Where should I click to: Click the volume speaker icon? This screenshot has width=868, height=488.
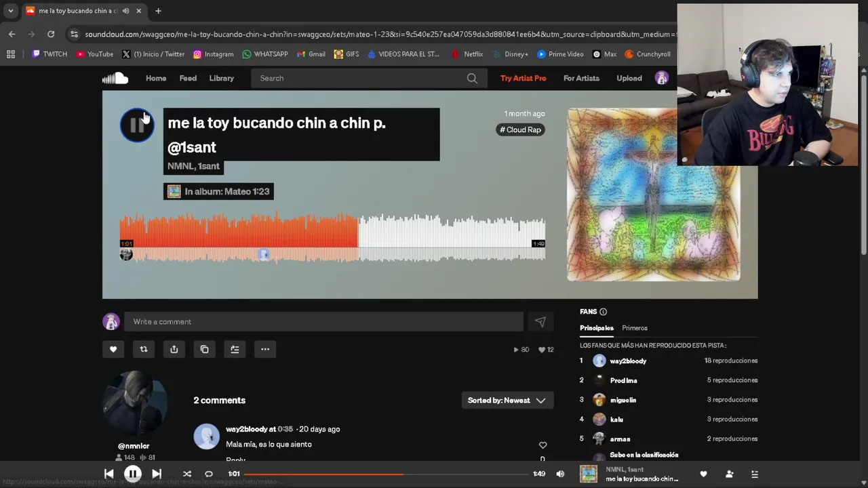click(560, 474)
